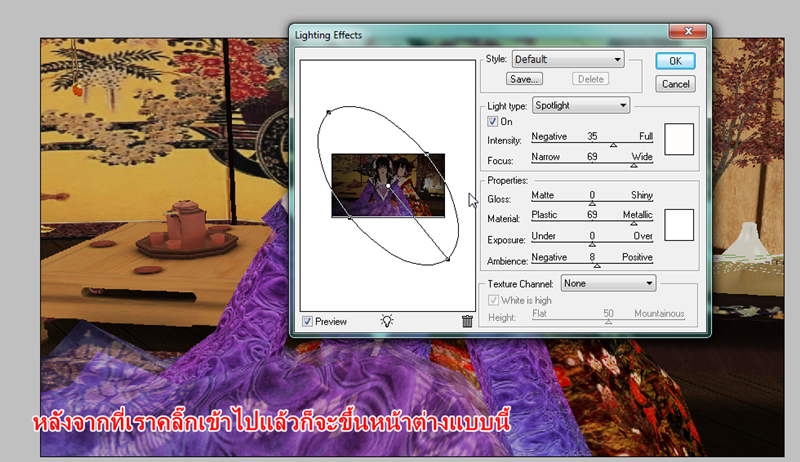
Task: Open the Style dropdown showing Default
Action: coord(568,59)
